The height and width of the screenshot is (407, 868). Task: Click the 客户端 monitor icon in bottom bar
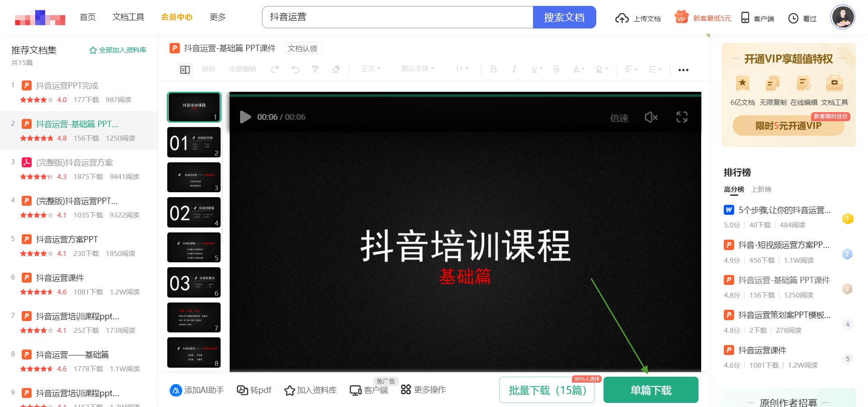point(355,390)
